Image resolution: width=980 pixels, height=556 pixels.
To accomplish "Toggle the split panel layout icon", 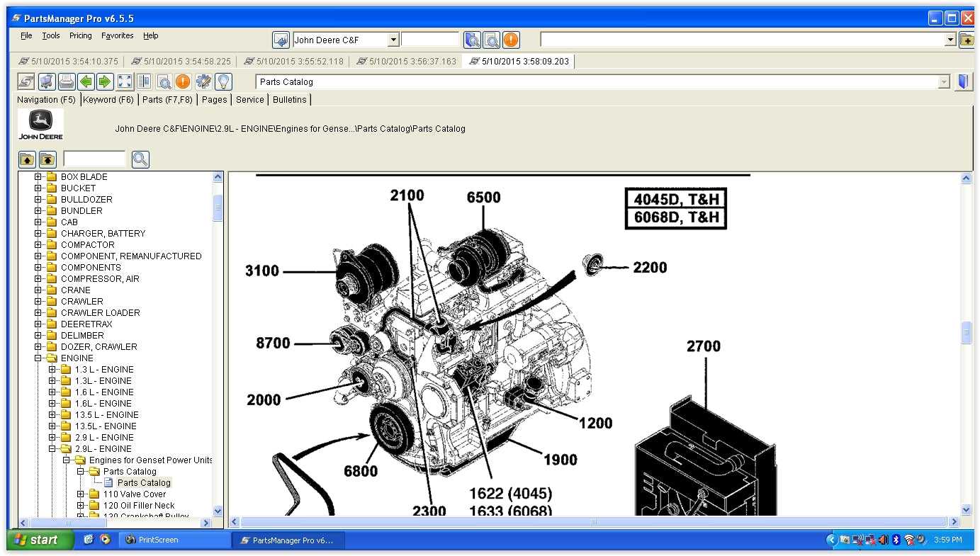I will click(144, 81).
